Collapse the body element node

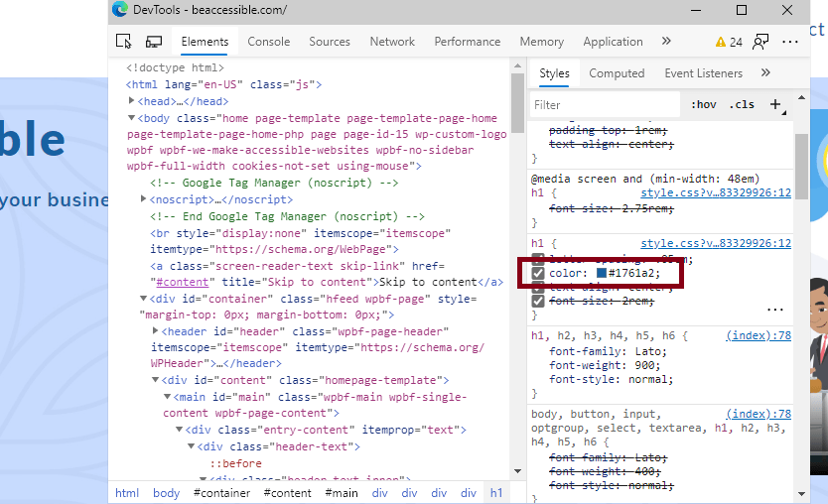pyautogui.click(x=131, y=118)
